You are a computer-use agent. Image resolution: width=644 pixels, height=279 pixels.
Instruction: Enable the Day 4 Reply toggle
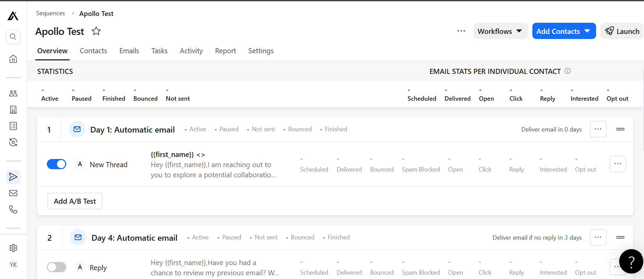(56, 267)
